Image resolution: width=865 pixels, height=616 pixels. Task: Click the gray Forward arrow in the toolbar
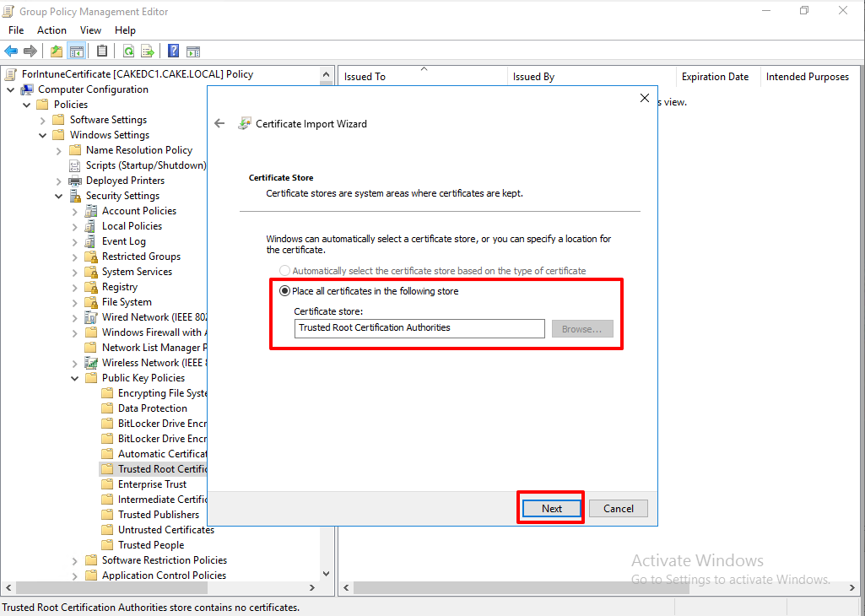(30, 51)
